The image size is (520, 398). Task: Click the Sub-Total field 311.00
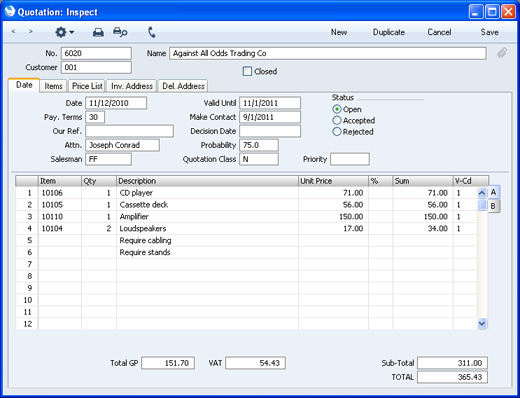pyautogui.click(x=452, y=363)
